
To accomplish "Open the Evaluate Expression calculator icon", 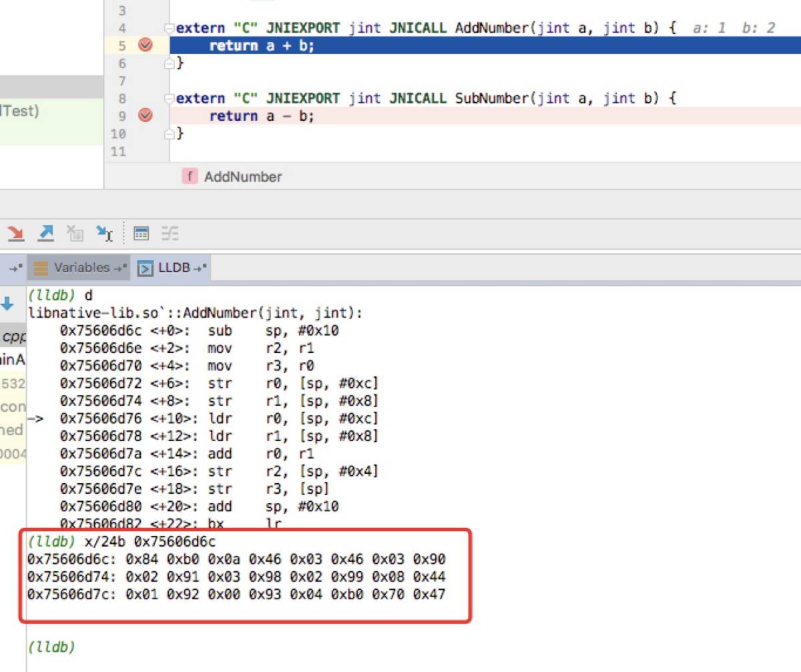I will pos(141,233).
